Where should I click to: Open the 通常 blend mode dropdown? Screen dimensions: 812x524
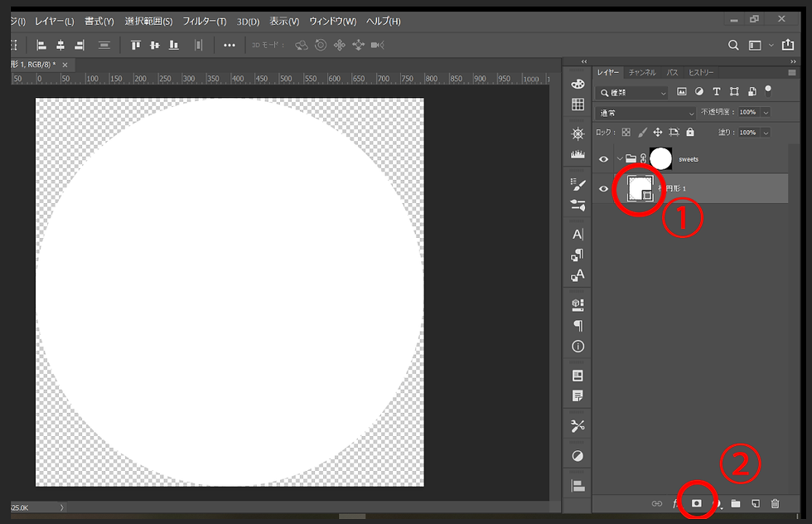pyautogui.click(x=645, y=113)
